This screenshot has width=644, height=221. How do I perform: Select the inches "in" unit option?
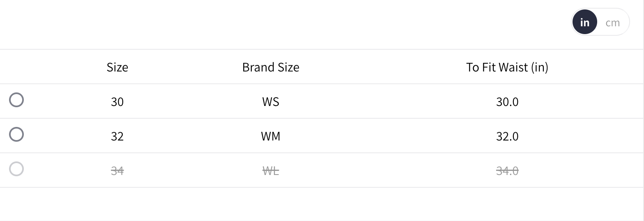coord(584,23)
